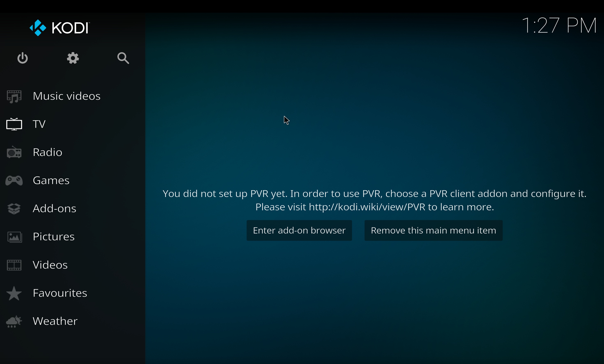
Task: Click the Pictures photo icon
Action: 14,237
